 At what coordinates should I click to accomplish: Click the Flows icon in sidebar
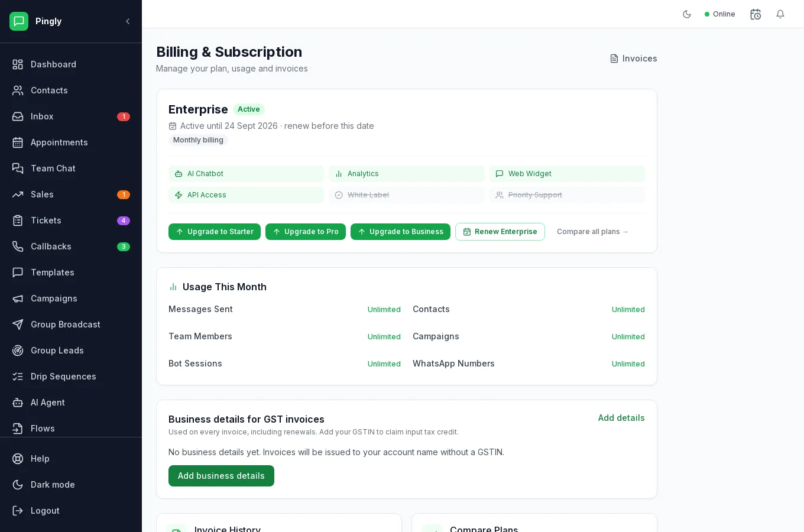(x=18, y=429)
